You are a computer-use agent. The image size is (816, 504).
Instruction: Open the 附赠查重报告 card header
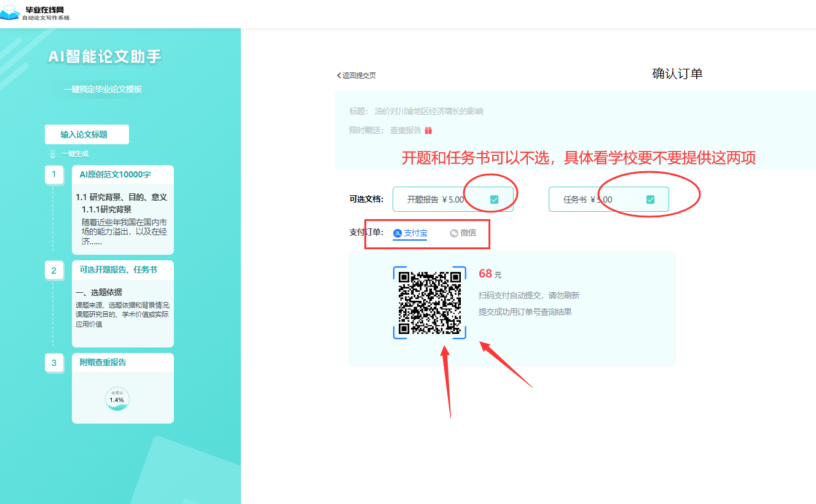123,362
